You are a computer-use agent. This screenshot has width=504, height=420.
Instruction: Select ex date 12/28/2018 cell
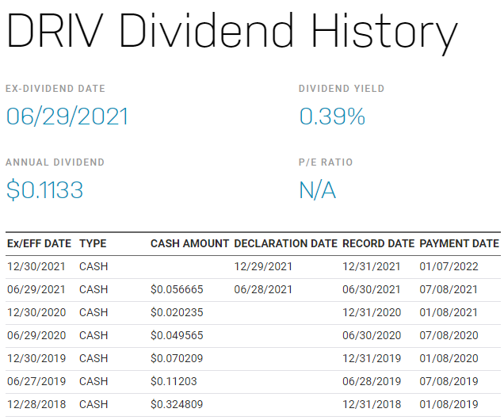coord(36,405)
